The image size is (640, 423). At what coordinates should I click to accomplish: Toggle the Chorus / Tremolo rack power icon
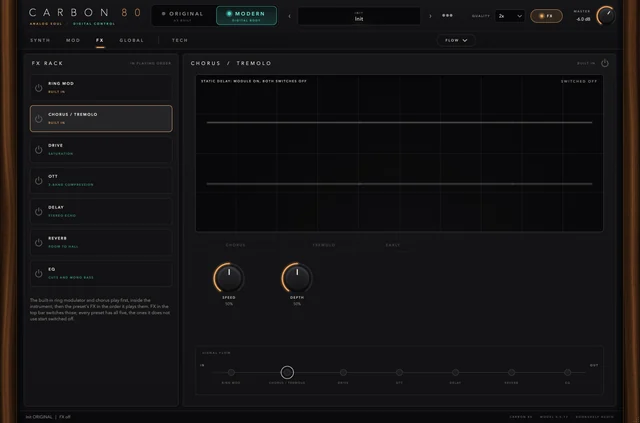tap(38, 119)
